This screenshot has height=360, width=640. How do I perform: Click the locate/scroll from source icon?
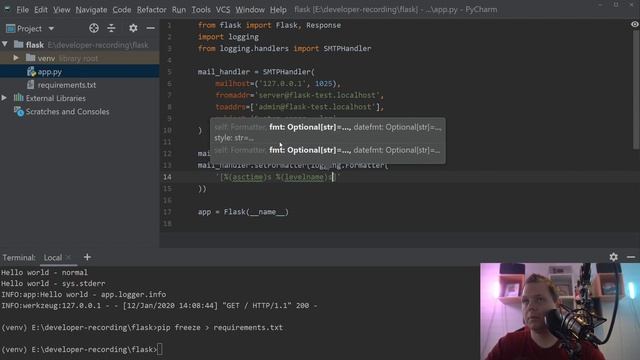pyautogui.click(x=94, y=28)
